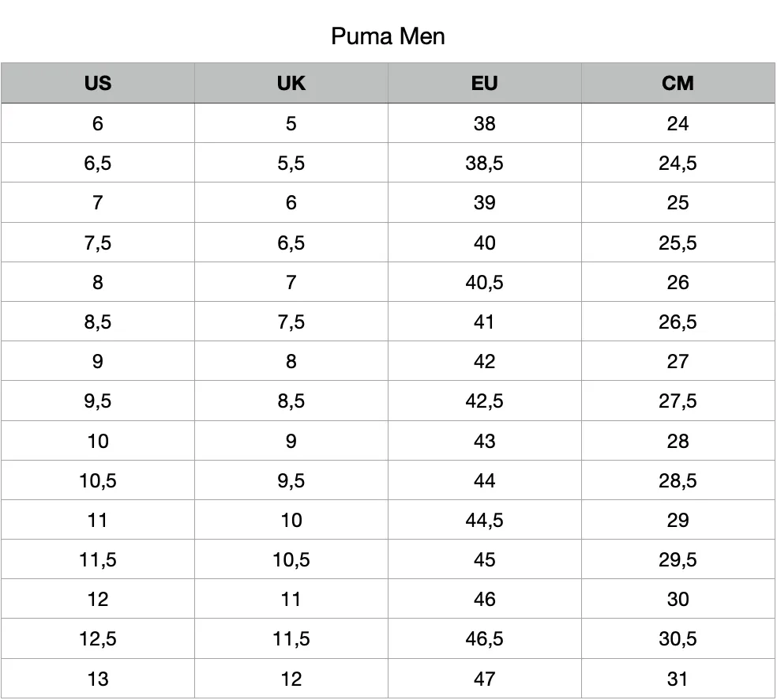Select US size 8,5 cell
This screenshot has height=700, width=777.
coord(98,322)
